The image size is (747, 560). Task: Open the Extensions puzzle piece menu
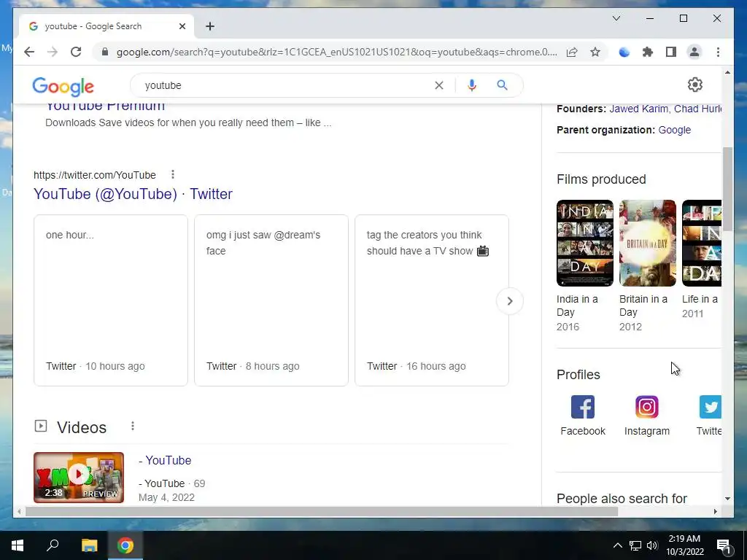pyautogui.click(x=648, y=52)
